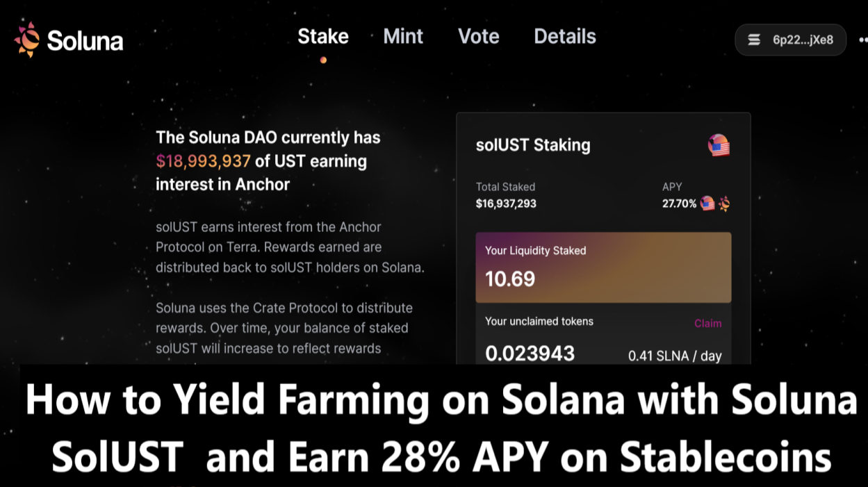Screen dimensions: 868x487
Task: Navigate to the Vote page
Action: [478, 36]
